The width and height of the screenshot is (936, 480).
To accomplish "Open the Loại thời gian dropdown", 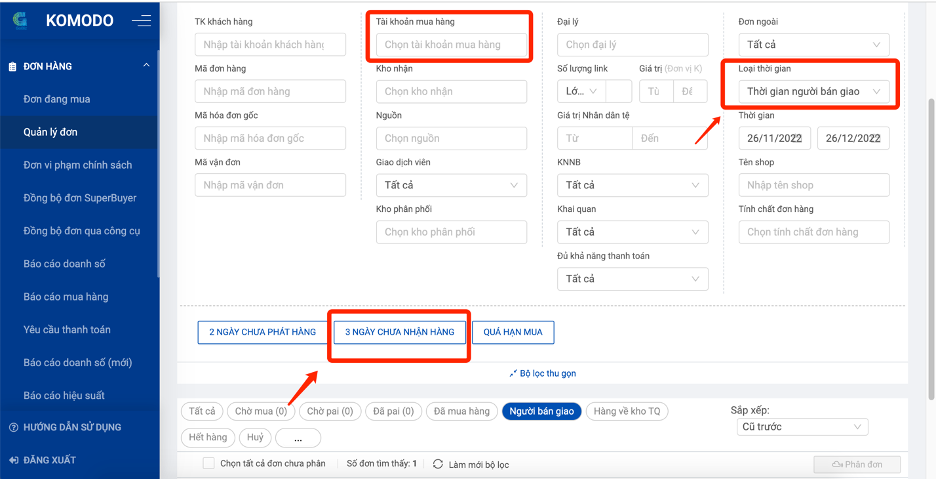I will coord(817,91).
